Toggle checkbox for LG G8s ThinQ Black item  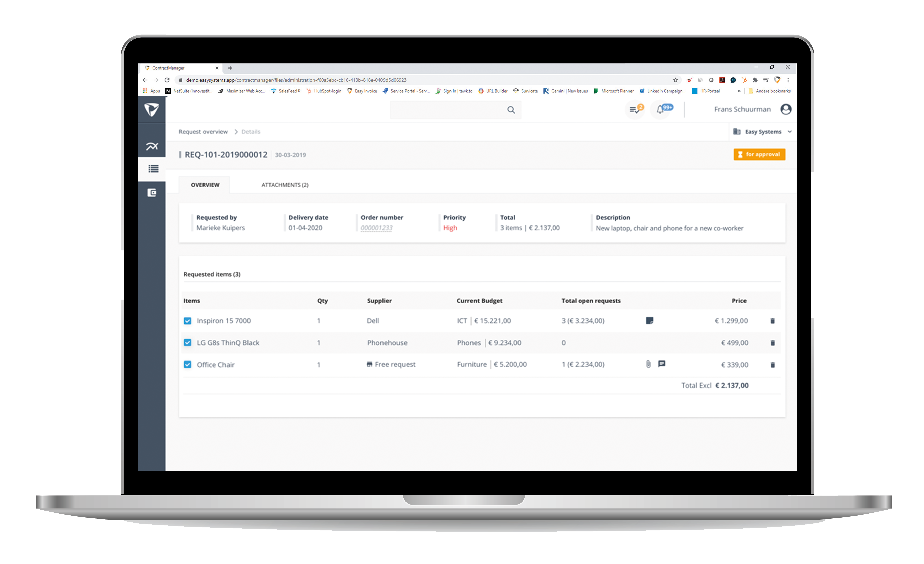click(187, 342)
